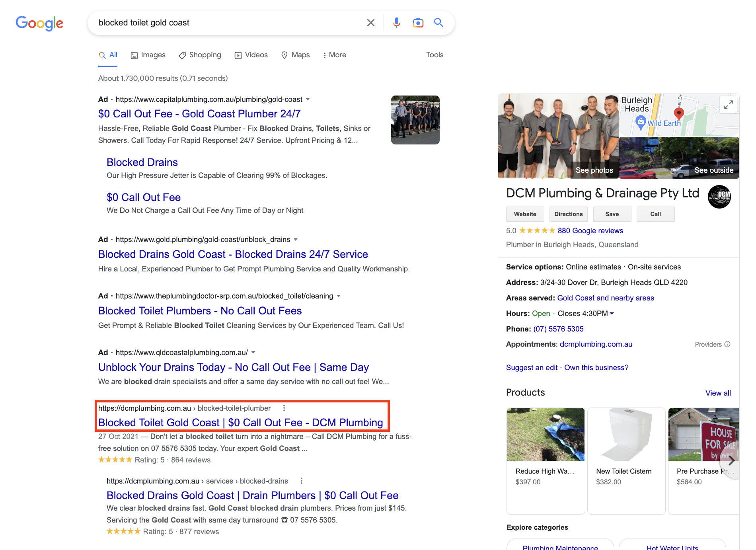Screen dimensions: 756x550
Task: Advance products carousel with the right arrow
Action: tap(731, 460)
